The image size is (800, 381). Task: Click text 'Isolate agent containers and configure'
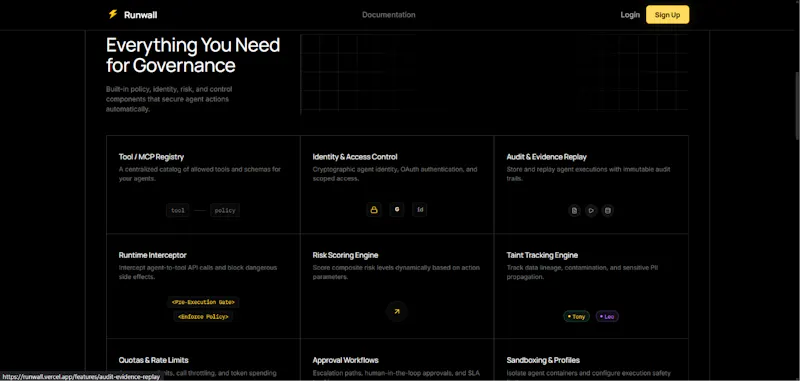588,373
